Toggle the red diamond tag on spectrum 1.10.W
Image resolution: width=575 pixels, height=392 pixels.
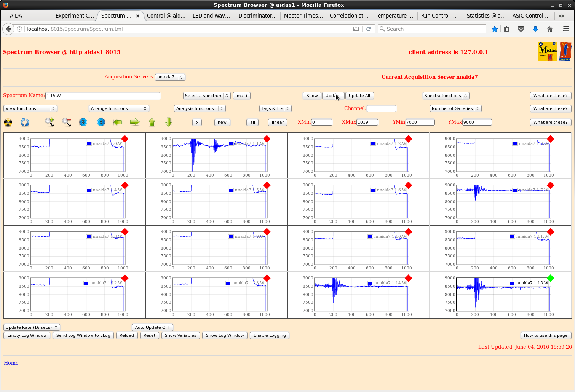(409, 232)
